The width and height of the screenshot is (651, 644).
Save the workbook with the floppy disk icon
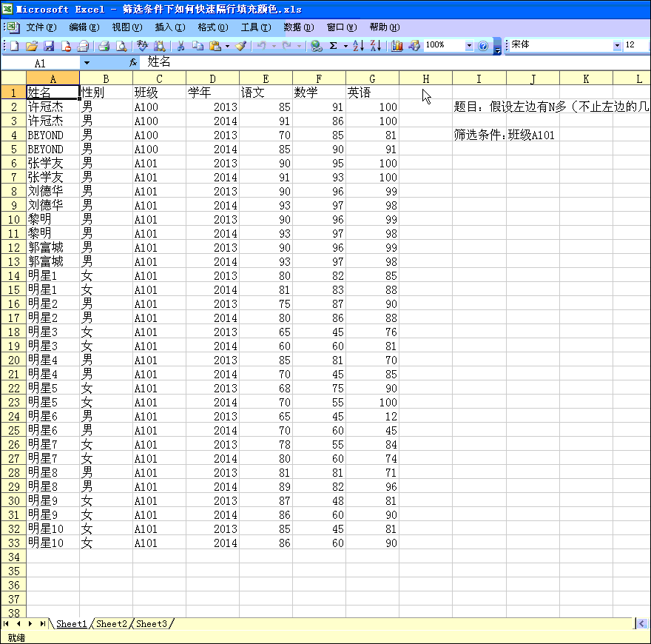tap(49, 46)
